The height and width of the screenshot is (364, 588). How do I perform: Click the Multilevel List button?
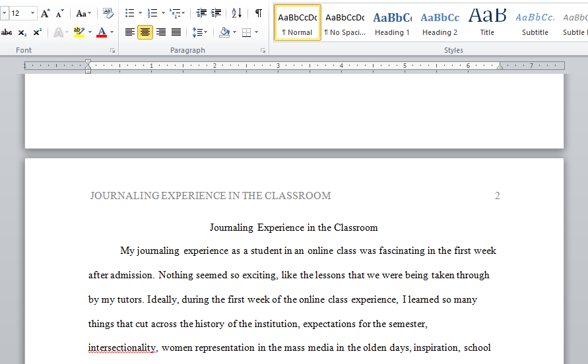177,13
